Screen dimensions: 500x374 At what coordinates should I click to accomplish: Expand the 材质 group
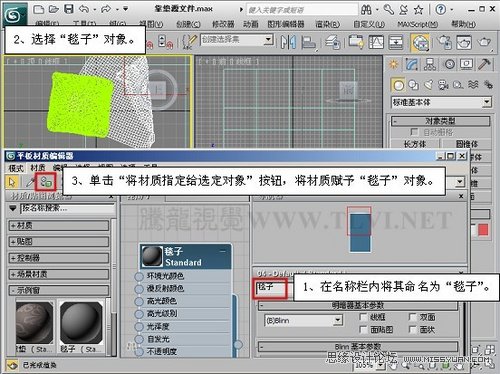(59, 226)
